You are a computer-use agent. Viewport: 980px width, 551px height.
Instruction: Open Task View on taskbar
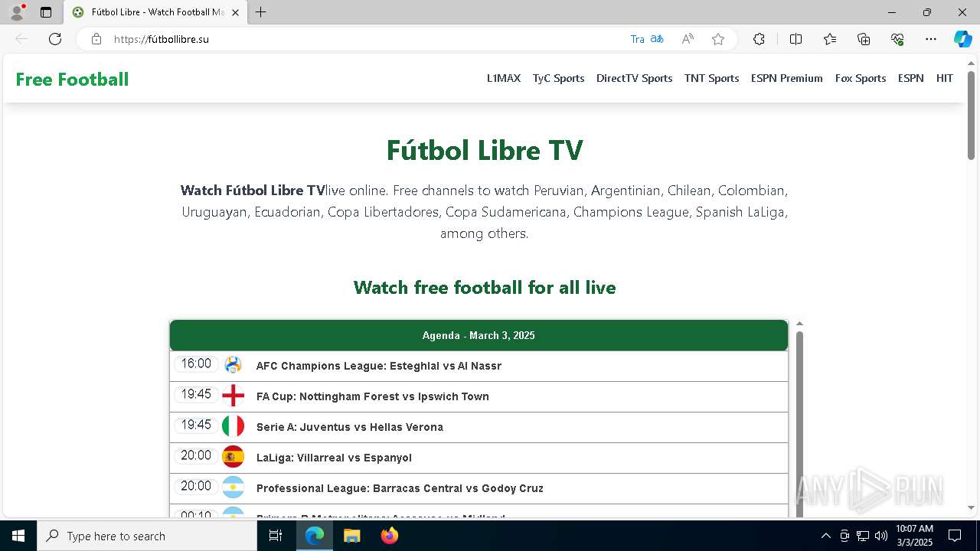click(x=276, y=536)
